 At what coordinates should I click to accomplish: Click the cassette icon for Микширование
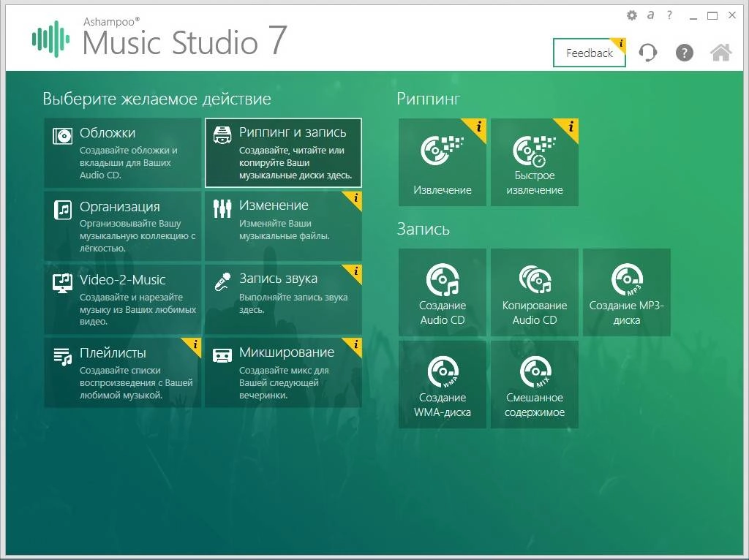point(222,356)
